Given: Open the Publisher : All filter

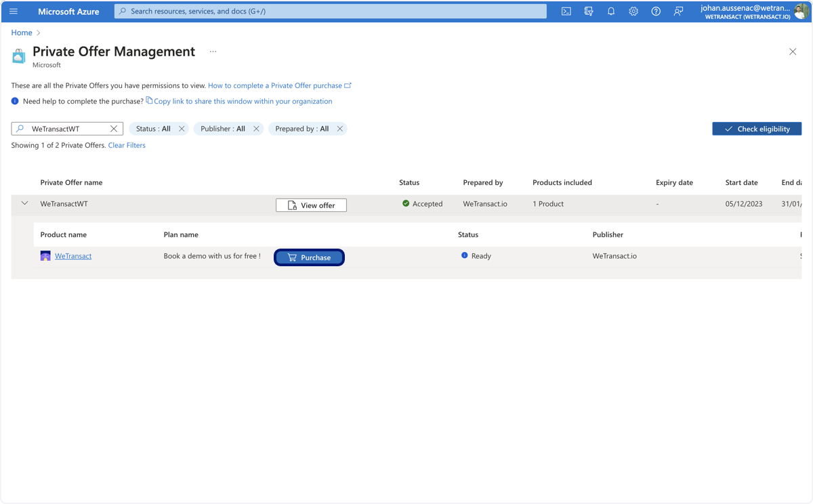Looking at the screenshot, I should 223,129.
